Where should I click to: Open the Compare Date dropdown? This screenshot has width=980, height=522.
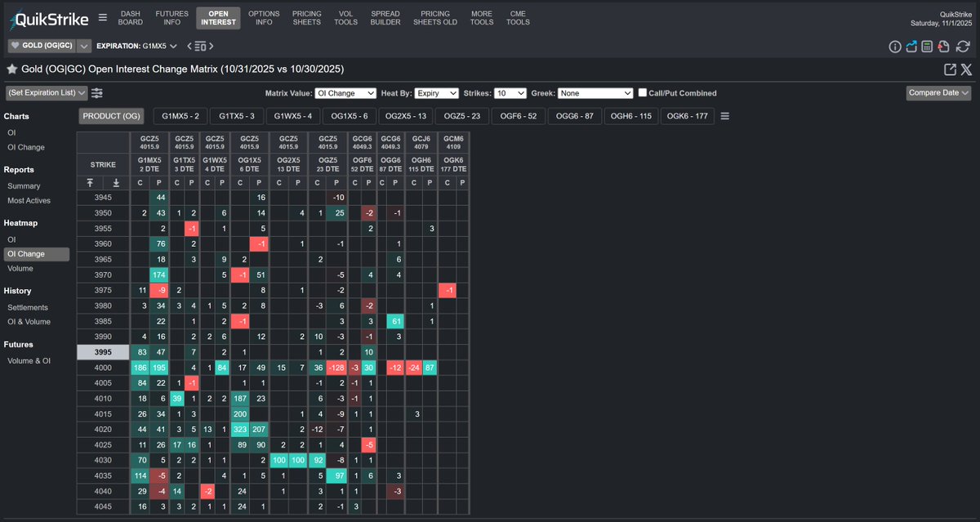click(x=938, y=93)
